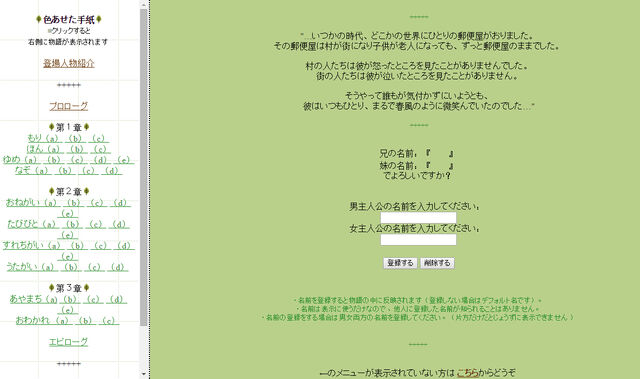Open chapter link ほん (a)

tap(44, 149)
